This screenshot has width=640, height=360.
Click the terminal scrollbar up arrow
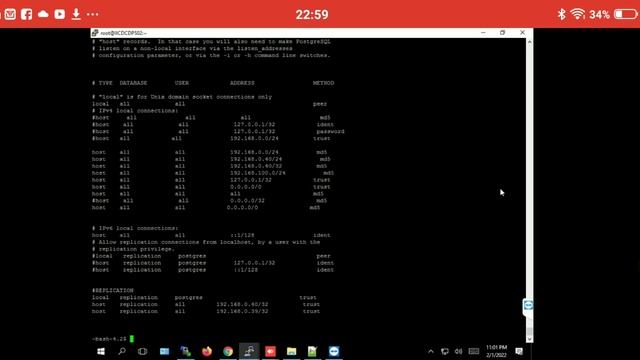click(x=529, y=42)
